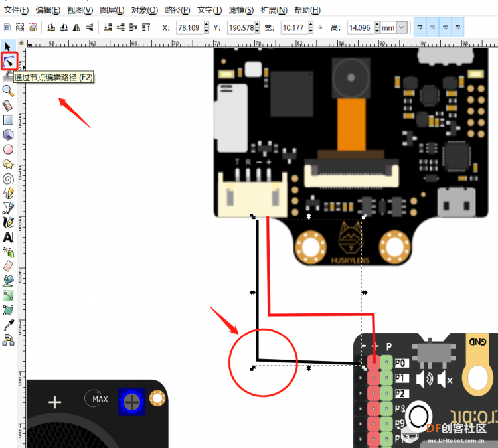498x448 pixels.
Task: Toggle the ruler guide lock icon
Action: click(22, 43)
